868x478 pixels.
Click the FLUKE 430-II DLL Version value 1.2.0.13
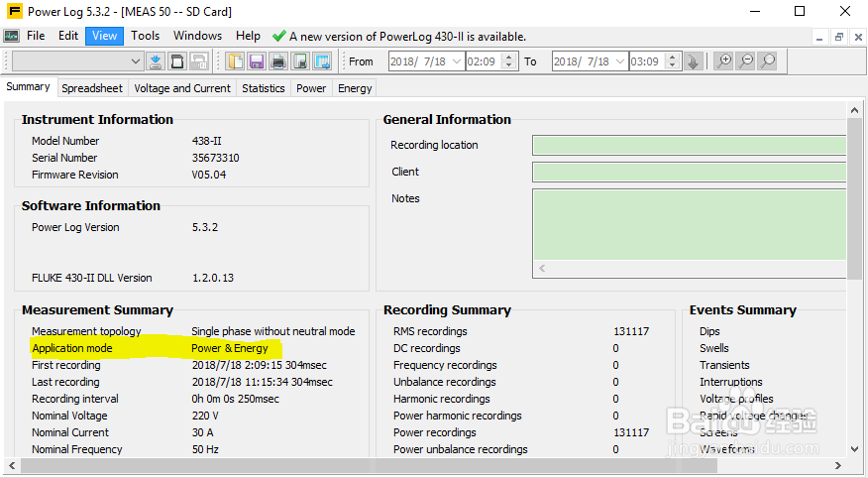(213, 278)
